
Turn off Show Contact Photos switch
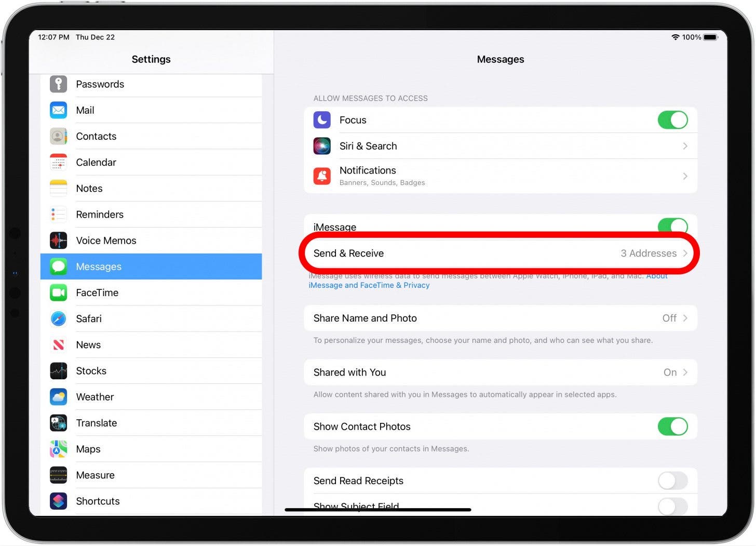click(672, 427)
